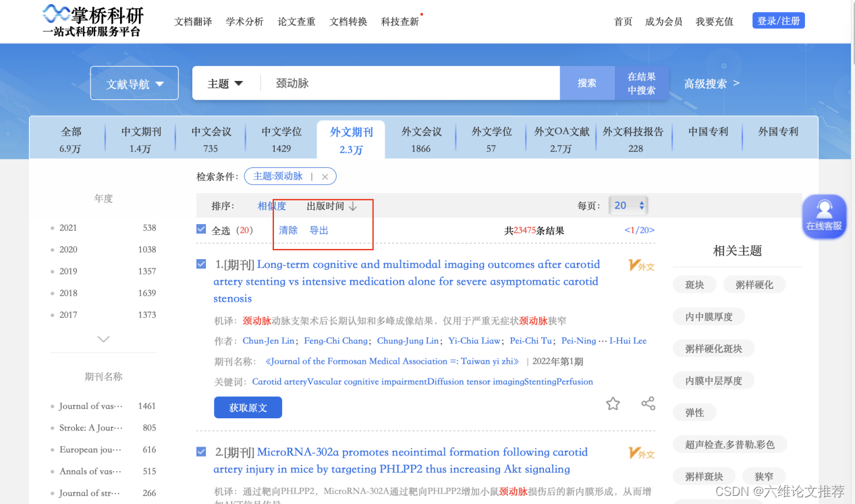Open the 在线客服 online support widget
The height and width of the screenshot is (504, 855).
824,217
